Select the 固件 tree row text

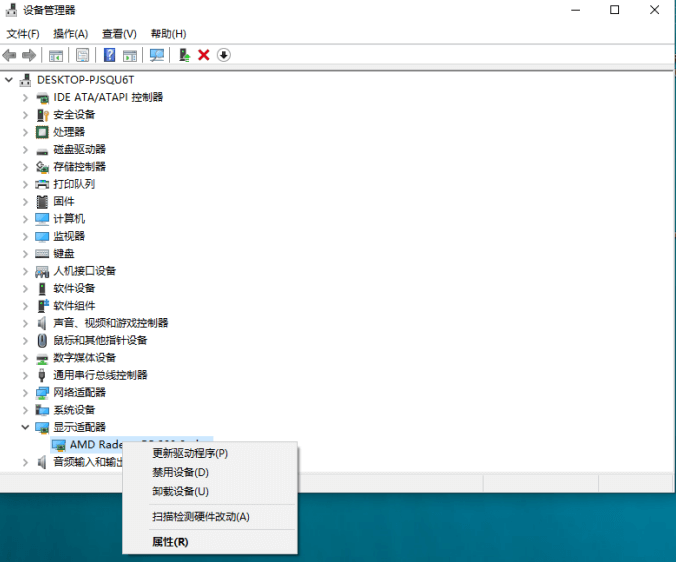pos(64,201)
